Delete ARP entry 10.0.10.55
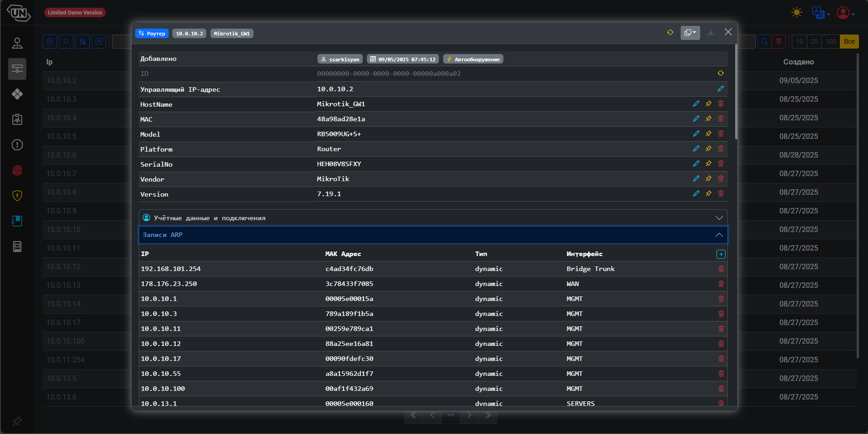868x434 pixels. click(721, 374)
